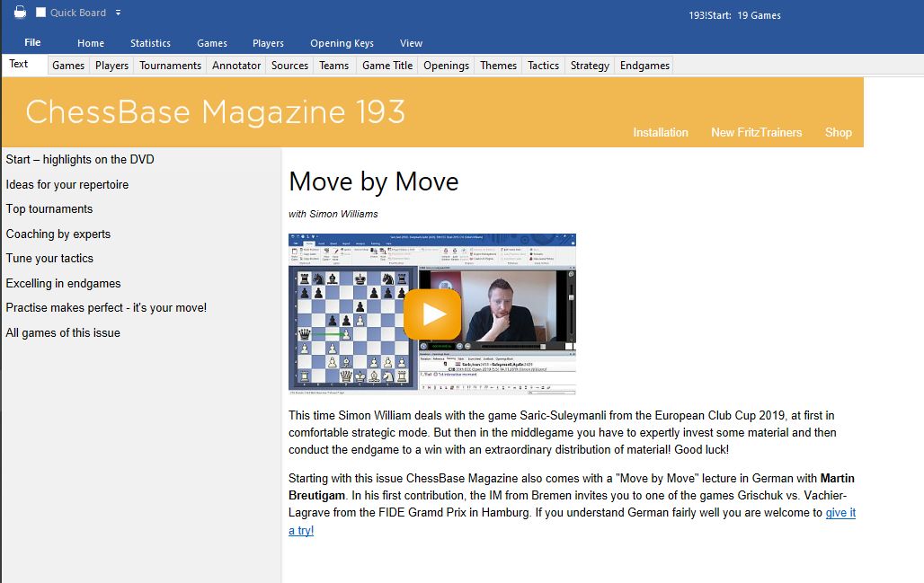This screenshot has width=924, height=583.
Task: Open the Themes tab
Action: pos(498,66)
